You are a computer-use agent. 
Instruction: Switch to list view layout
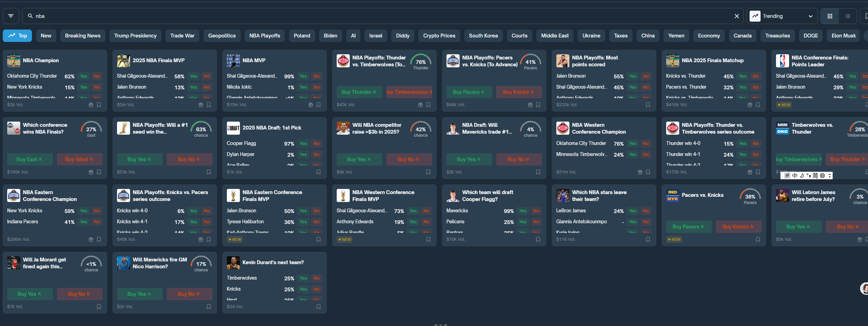click(x=848, y=16)
